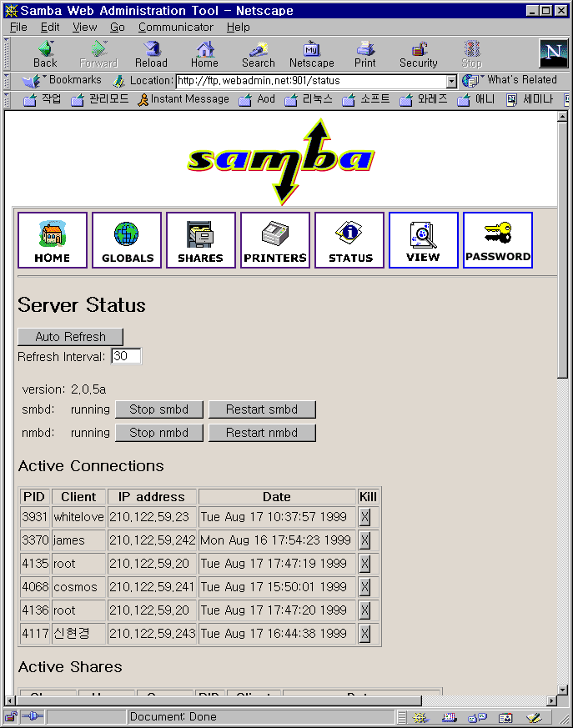Click the Netscape N logo
The image size is (573, 728).
[x=554, y=53]
